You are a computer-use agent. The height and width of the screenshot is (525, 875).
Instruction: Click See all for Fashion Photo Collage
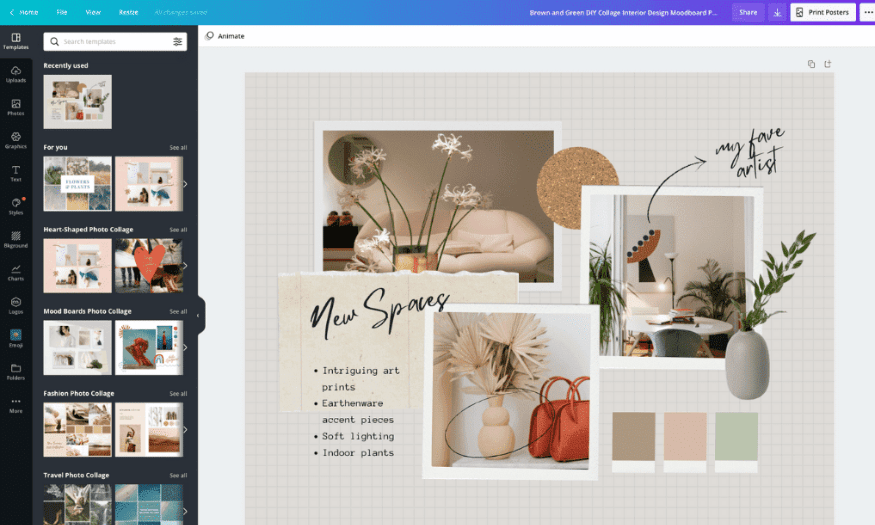point(178,393)
